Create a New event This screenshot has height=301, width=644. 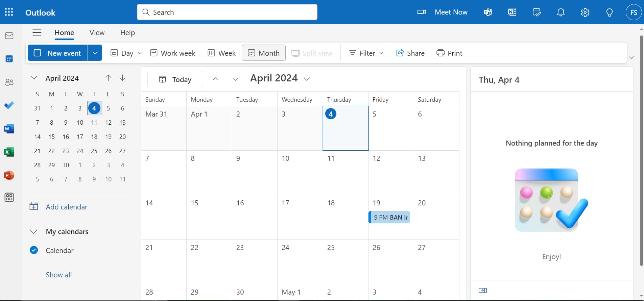(58, 53)
